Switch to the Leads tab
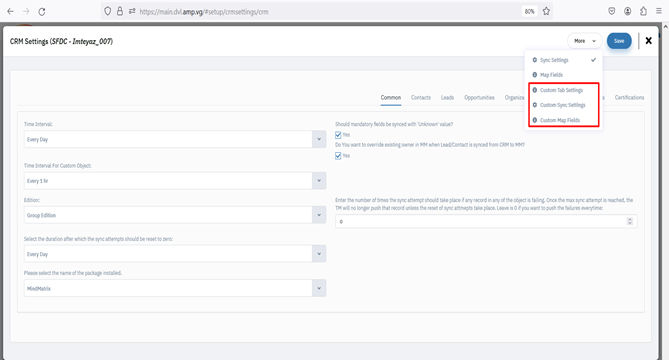The height and width of the screenshot is (360, 669). (x=447, y=98)
